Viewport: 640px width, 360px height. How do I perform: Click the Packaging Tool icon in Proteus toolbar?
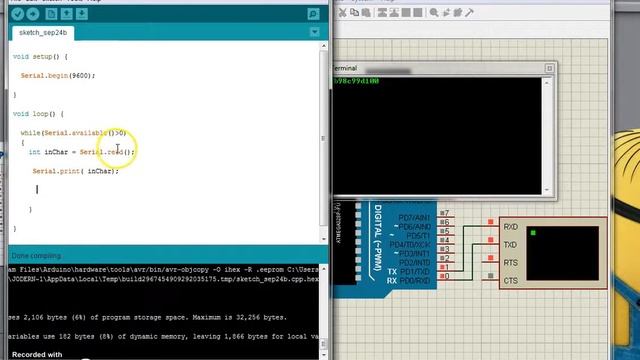point(458,13)
